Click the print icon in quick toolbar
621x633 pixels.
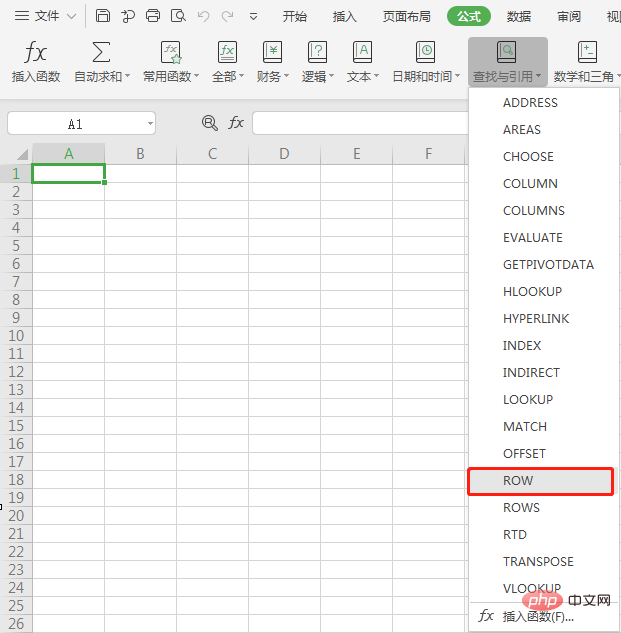pos(153,16)
